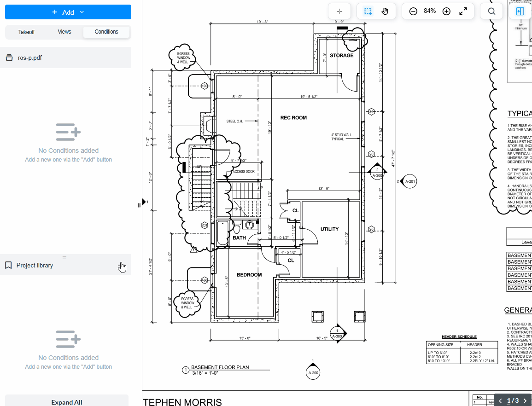Select the Conditions tab
This screenshot has height=406, width=532.
(x=106, y=32)
